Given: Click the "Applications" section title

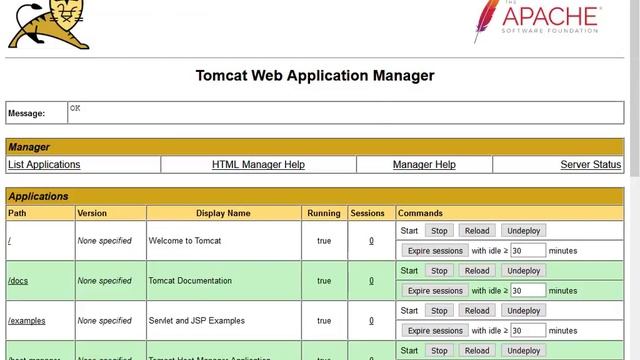Looking at the screenshot, I should point(38,196).
